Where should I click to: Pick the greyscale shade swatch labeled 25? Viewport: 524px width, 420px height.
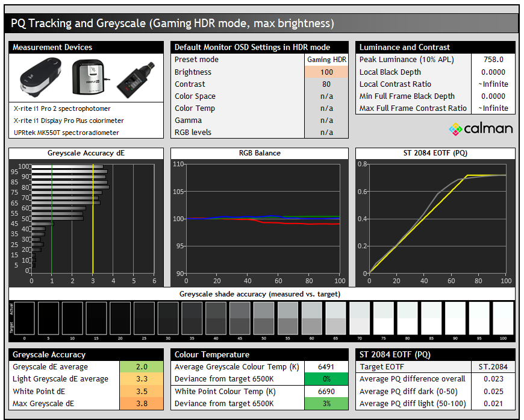pos(145,319)
